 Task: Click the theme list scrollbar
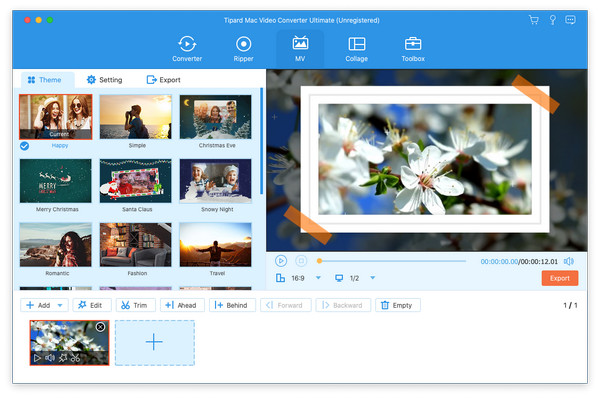[x=262, y=141]
